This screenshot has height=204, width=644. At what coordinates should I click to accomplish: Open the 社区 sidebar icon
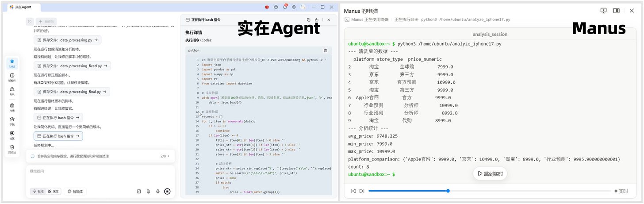[x=12, y=135]
